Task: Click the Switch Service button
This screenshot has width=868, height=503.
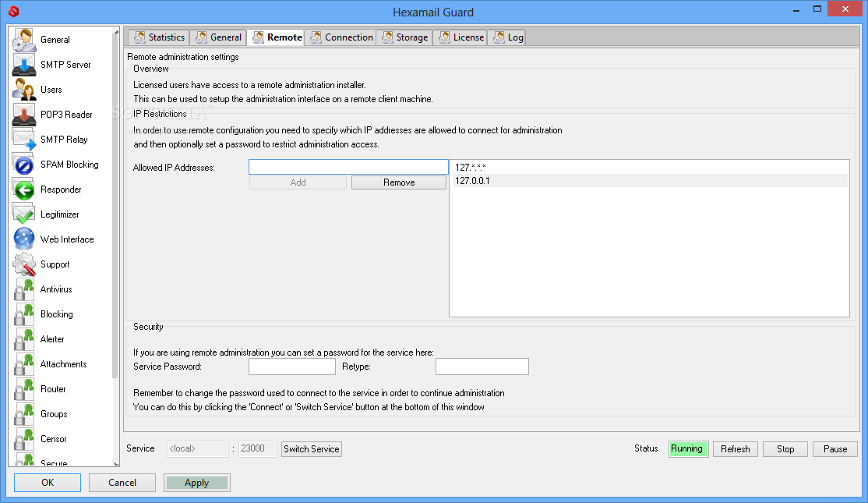Action: click(x=311, y=448)
